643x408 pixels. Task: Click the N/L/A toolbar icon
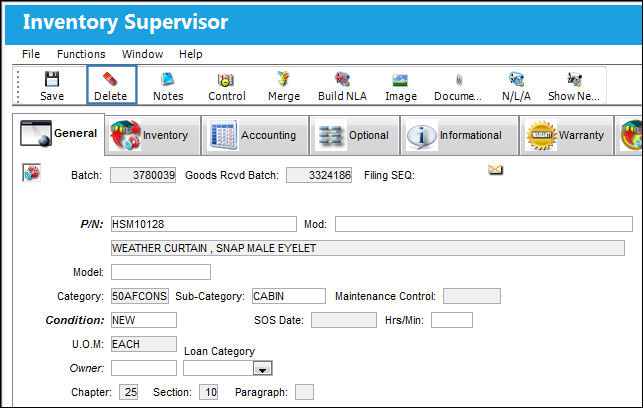point(516,79)
